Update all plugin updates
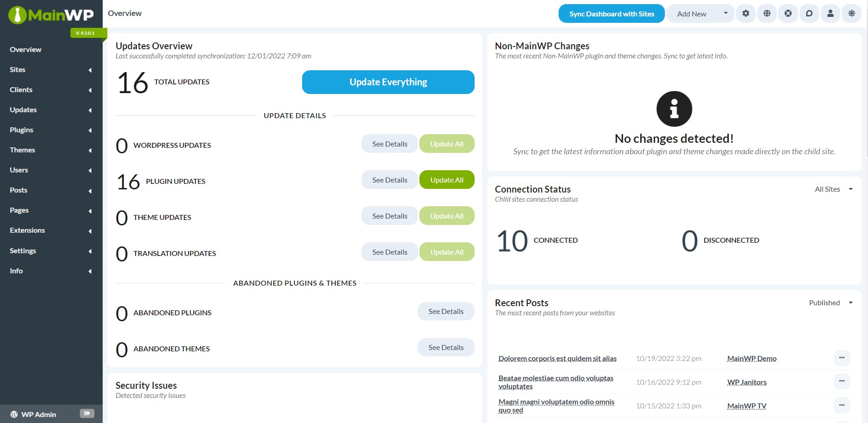The image size is (868, 423). (x=447, y=180)
